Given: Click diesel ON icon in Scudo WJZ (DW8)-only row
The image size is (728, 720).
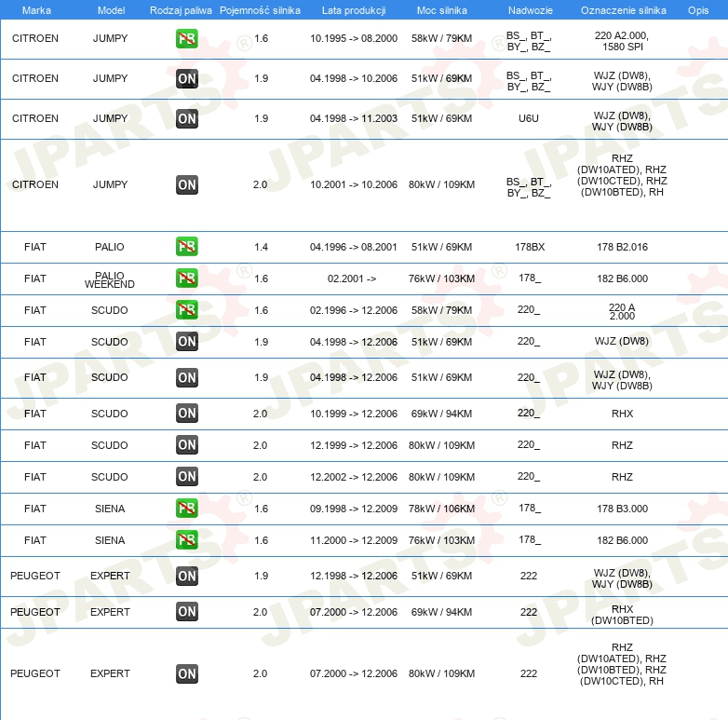Looking at the screenshot, I should tap(187, 342).
